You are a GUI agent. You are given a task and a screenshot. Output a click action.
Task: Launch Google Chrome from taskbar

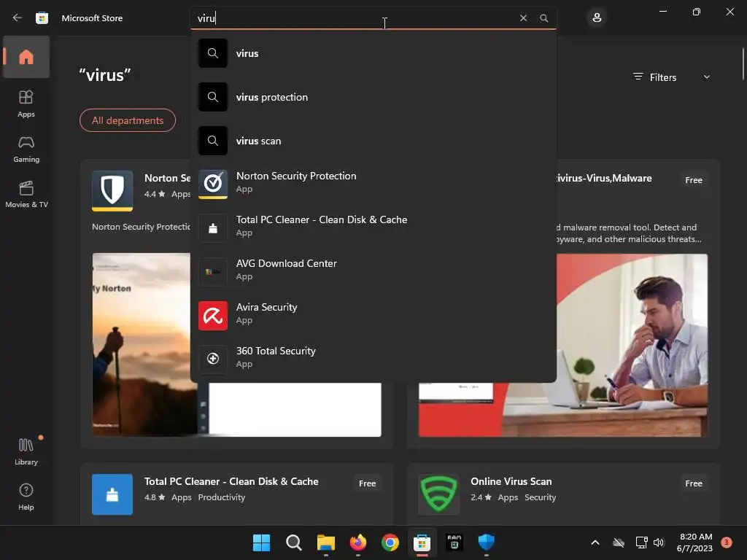(390, 542)
